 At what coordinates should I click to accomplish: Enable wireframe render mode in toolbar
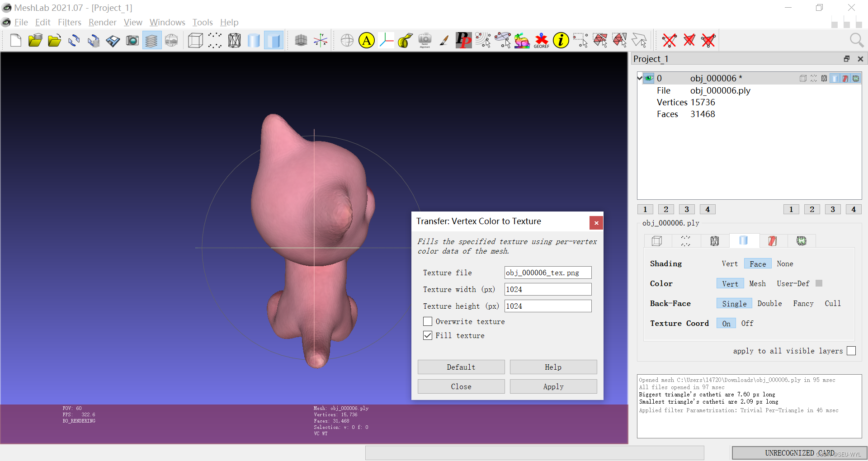(x=234, y=41)
